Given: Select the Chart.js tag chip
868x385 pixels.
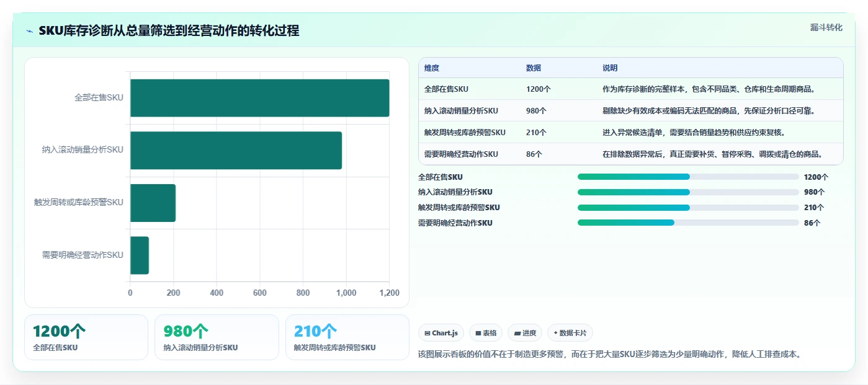Looking at the screenshot, I should 441,333.
